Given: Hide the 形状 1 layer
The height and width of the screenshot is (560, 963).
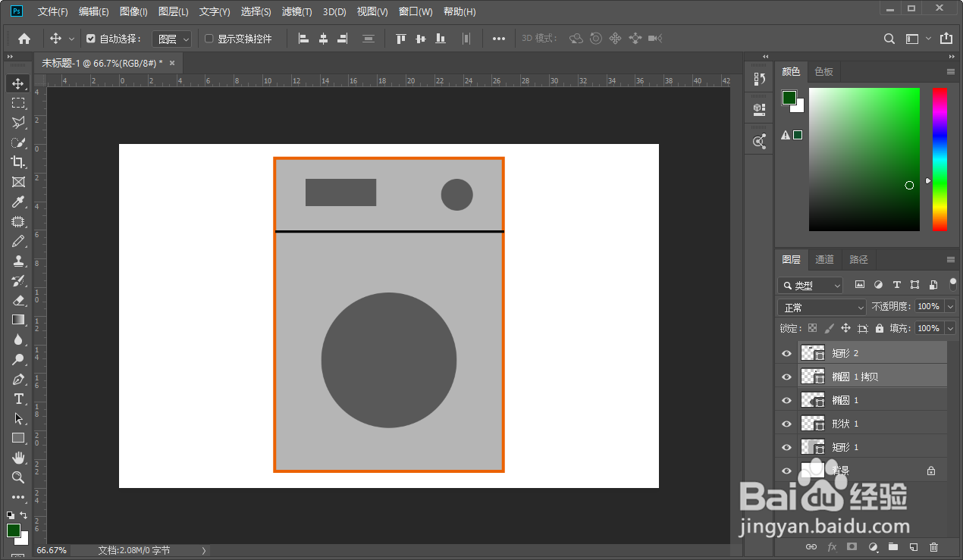Looking at the screenshot, I should tap(786, 424).
